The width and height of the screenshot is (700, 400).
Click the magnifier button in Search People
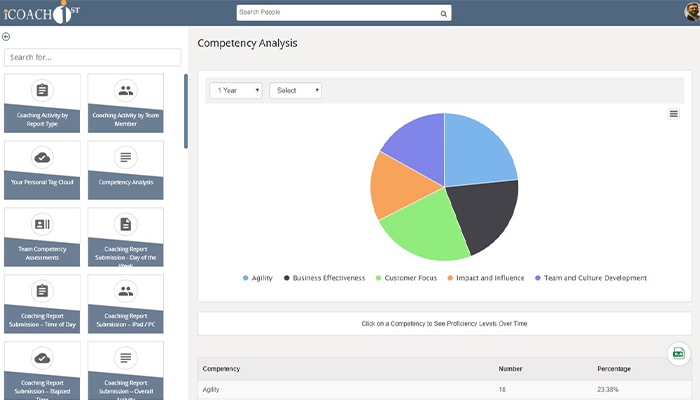(x=443, y=13)
